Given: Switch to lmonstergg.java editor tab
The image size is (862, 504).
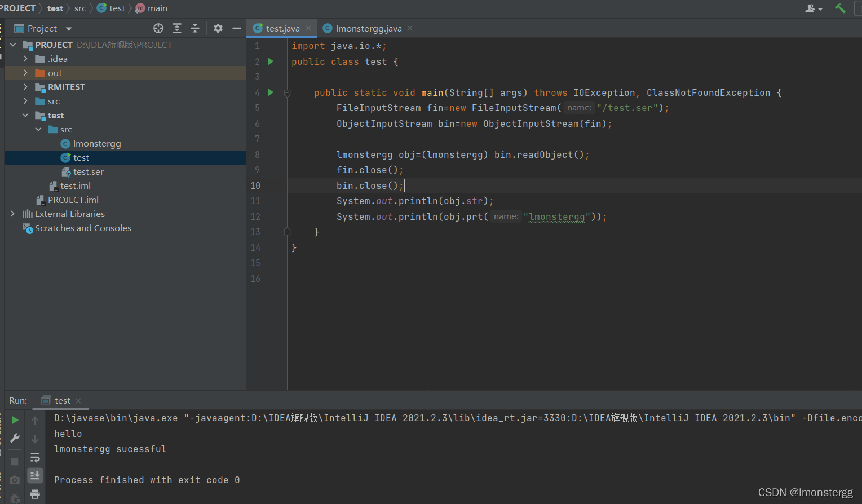Looking at the screenshot, I should coord(369,28).
